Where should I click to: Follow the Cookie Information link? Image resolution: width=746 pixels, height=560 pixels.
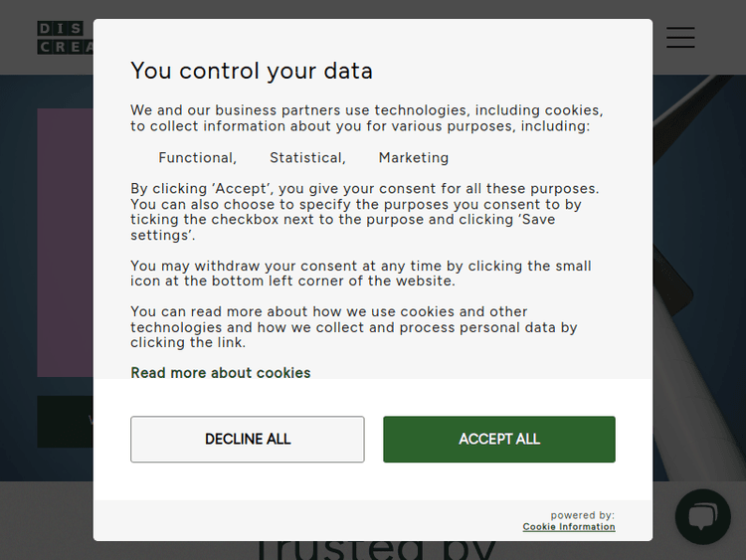(569, 527)
